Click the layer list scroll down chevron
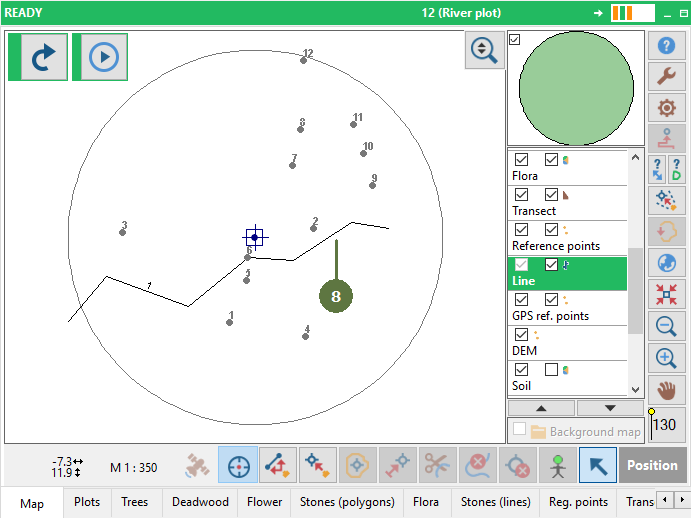This screenshot has height=518, width=691. pyautogui.click(x=635, y=390)
